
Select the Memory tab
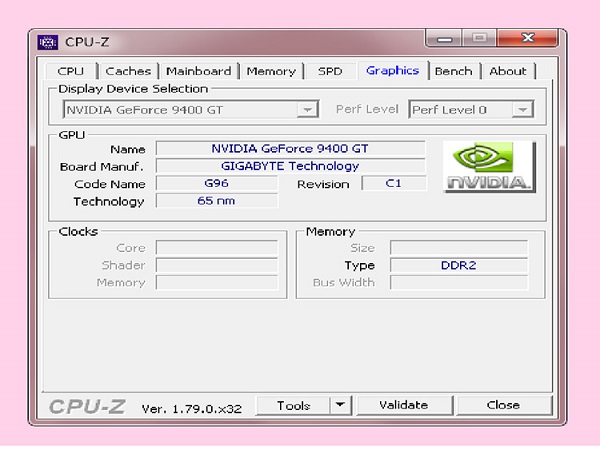point(271,71)
